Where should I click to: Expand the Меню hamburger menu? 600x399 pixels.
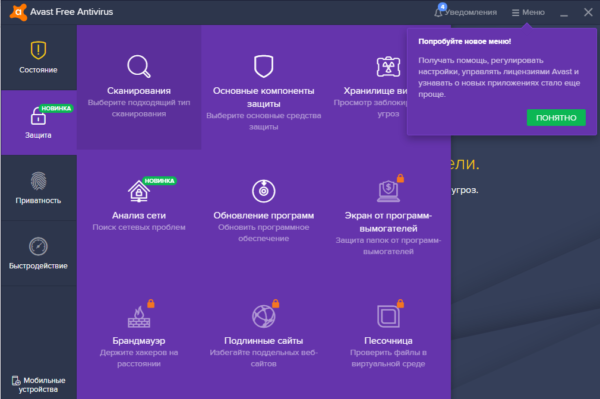(x=528, y=13)
